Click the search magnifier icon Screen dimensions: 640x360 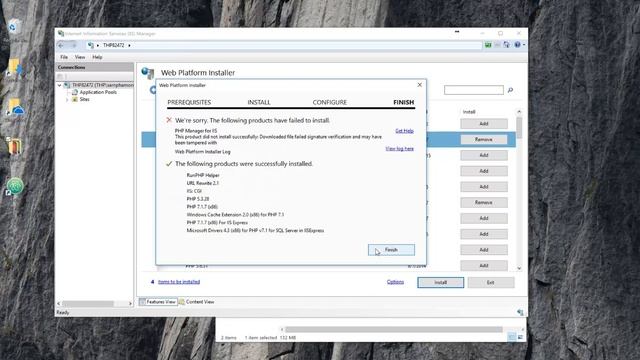click(x=510, y=90)
